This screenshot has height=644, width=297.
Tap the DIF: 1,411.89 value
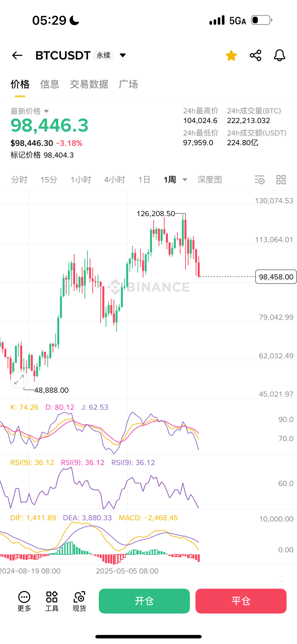(33, 518)
